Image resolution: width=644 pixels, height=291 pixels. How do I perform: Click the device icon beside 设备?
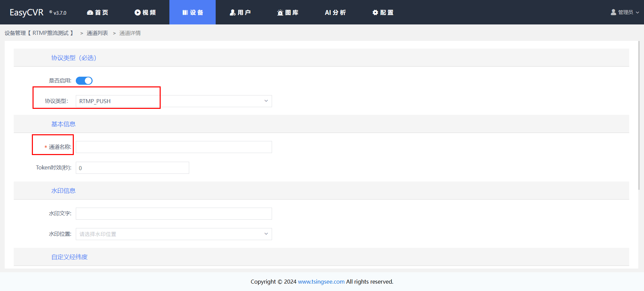point(185,12)
